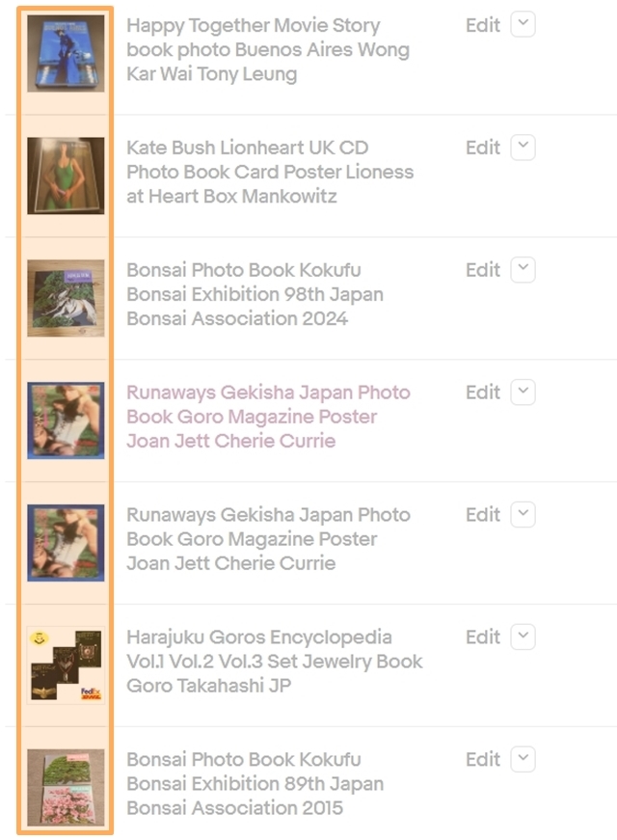This screenshot has width=617, height=840.
Task: Click Edit for Kate Bush Lionheart CD
Action: coord(483,148)
